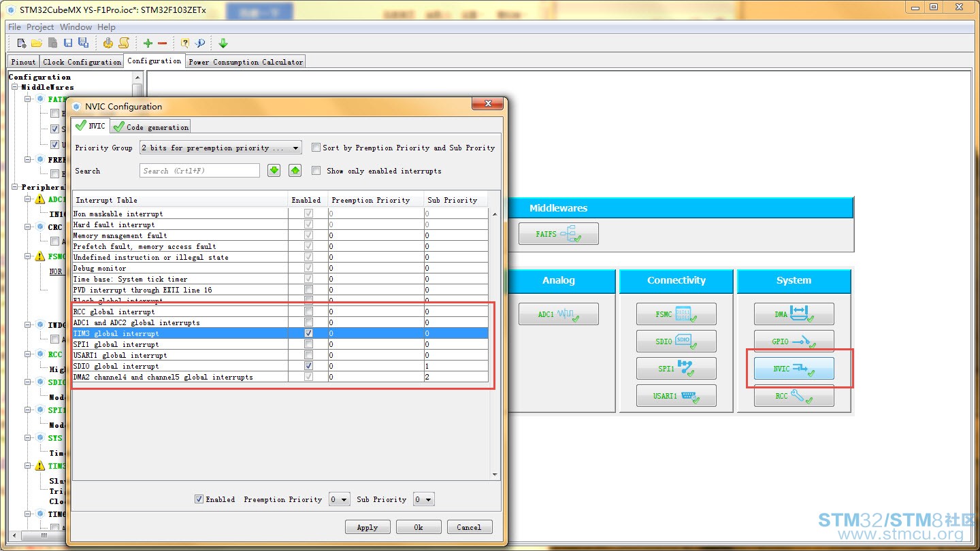Open the Sub Priority dropdown at bottom
Screen dimensions: 980x551
[x=423, y=499]
